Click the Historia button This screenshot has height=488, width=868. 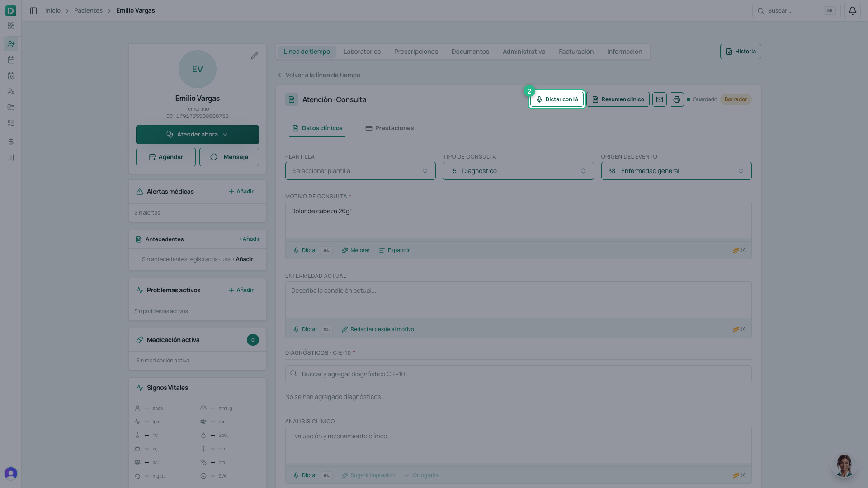click(741, 52)
